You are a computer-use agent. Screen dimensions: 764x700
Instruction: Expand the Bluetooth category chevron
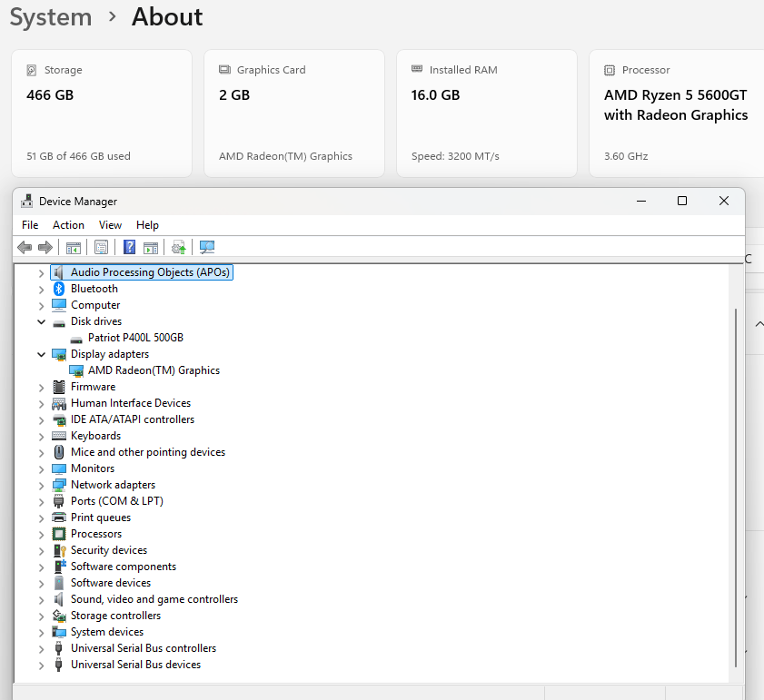coord(42,290)
